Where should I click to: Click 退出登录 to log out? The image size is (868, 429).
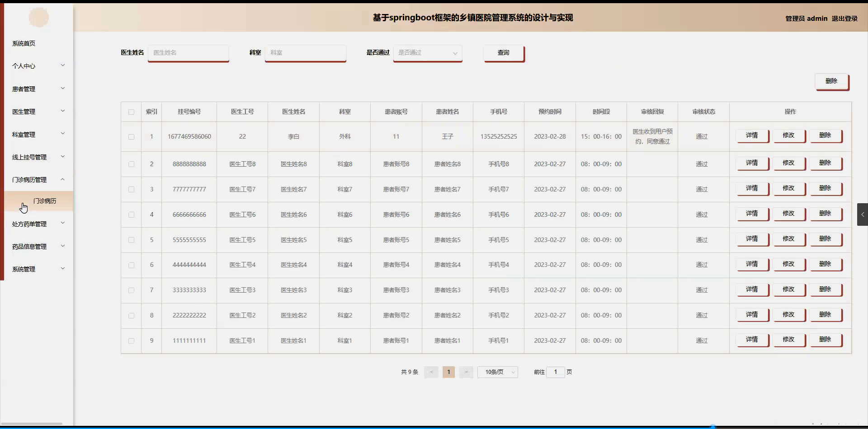click(x=844, y=19)
